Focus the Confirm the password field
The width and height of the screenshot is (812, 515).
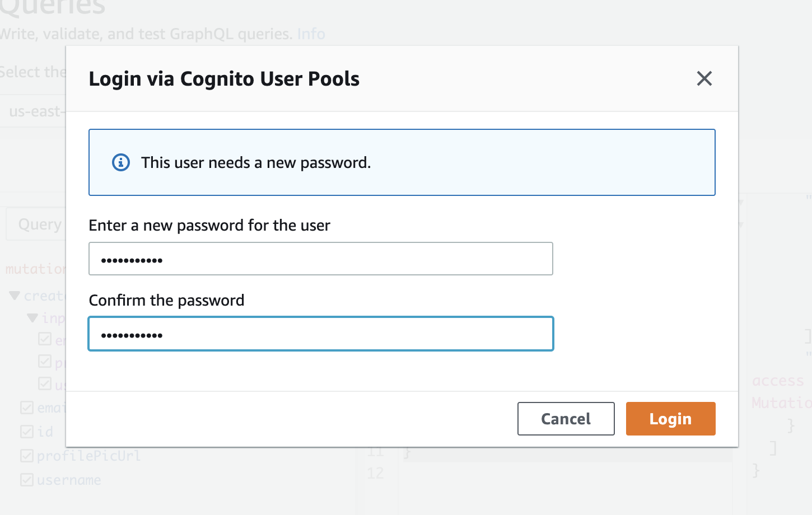point(321,334)
